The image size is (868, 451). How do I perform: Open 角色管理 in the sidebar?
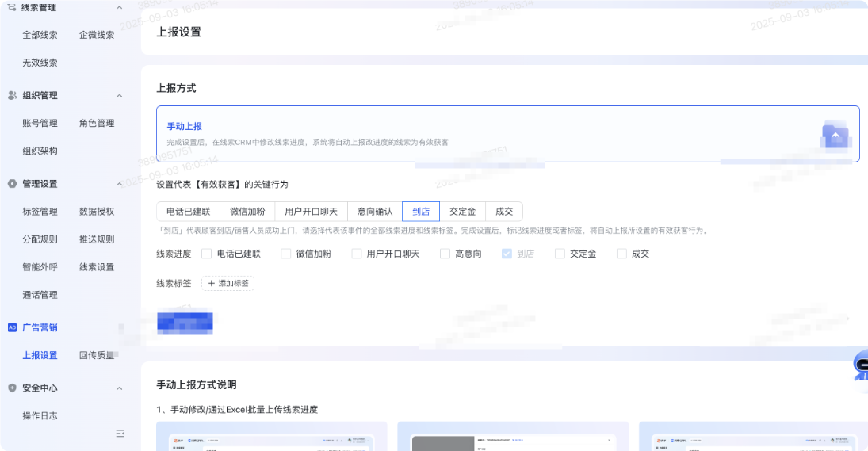(x=97, y=123)
